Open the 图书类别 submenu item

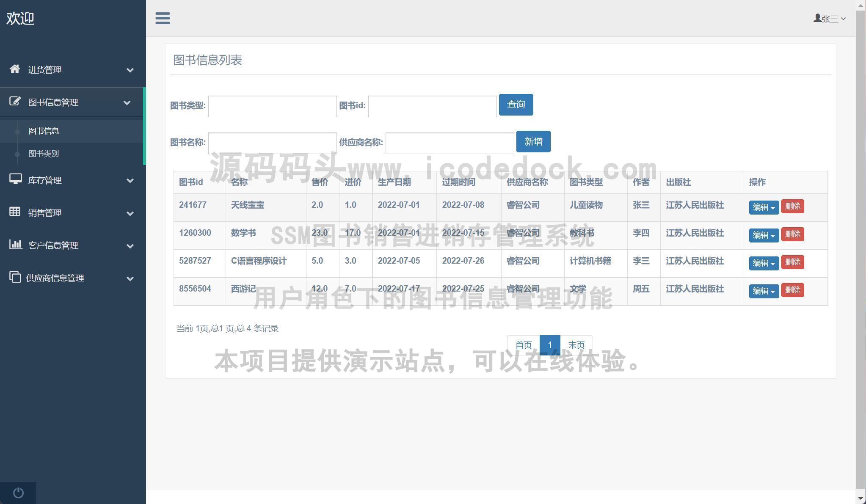tap(44, 154)
